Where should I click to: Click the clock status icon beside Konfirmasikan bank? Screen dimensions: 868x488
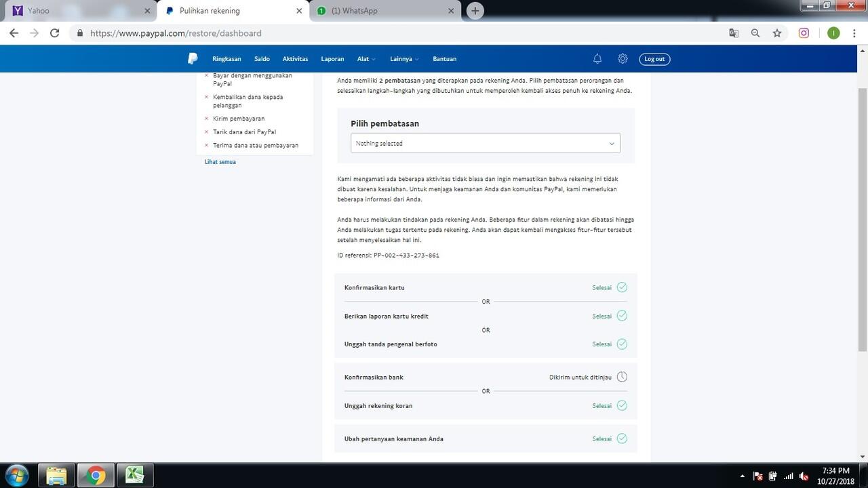coord(622,377)
